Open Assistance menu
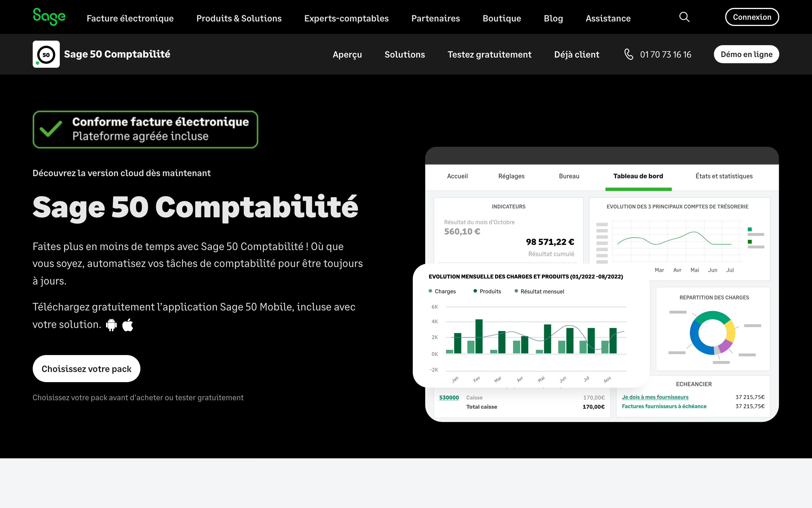The width and height of the screenshot is (812, 508). [x=608, y=18]
